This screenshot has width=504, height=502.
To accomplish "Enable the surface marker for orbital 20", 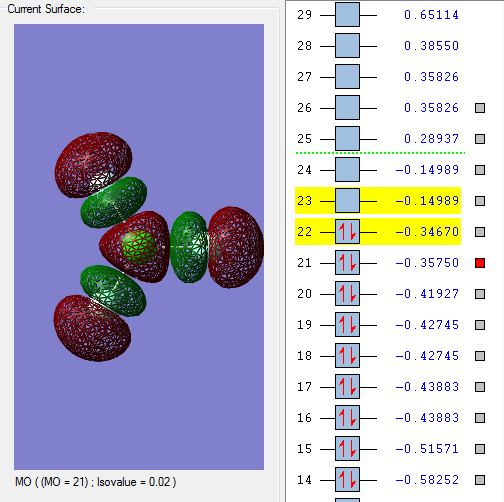I will 480,294.
